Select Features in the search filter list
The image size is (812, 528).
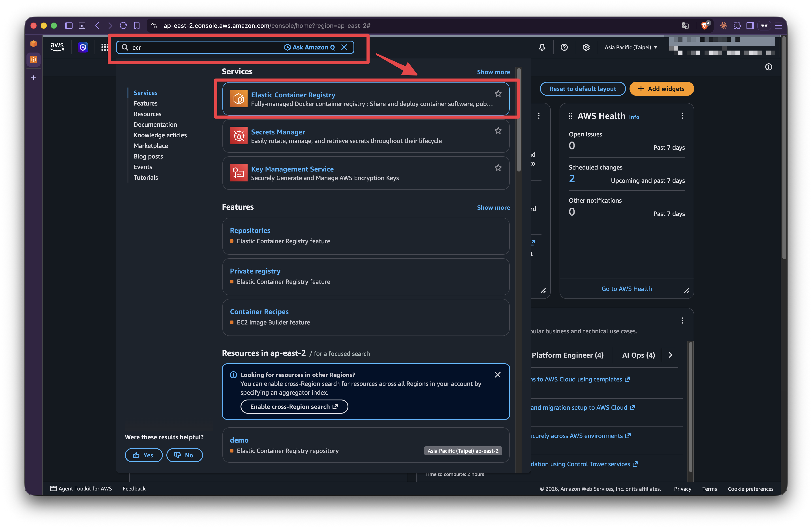[x=145, y=103]
